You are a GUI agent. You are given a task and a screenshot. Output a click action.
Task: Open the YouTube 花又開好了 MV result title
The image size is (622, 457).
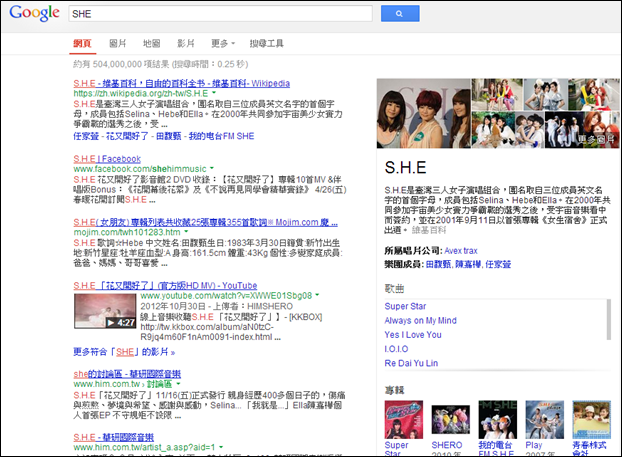tap(165, 286)
